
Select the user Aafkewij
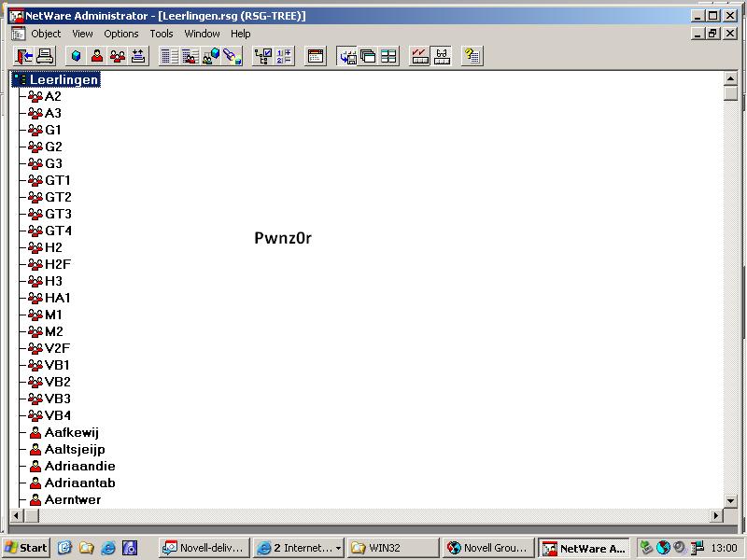72,432
